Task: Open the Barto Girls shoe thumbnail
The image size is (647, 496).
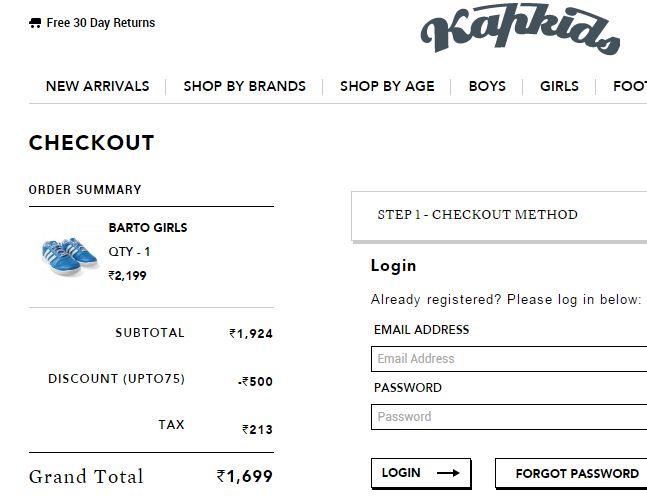Action: click(x=68, y=255)
